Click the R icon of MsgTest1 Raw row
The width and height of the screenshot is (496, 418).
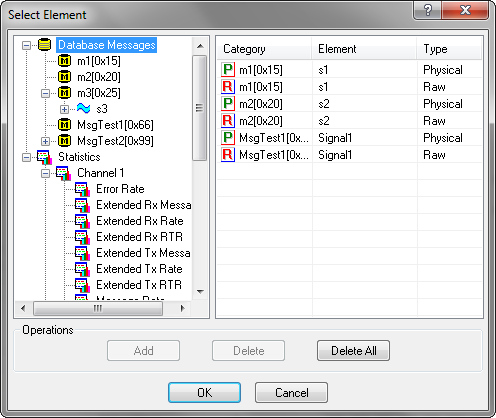pyautogui.click(x=228, y=155)
